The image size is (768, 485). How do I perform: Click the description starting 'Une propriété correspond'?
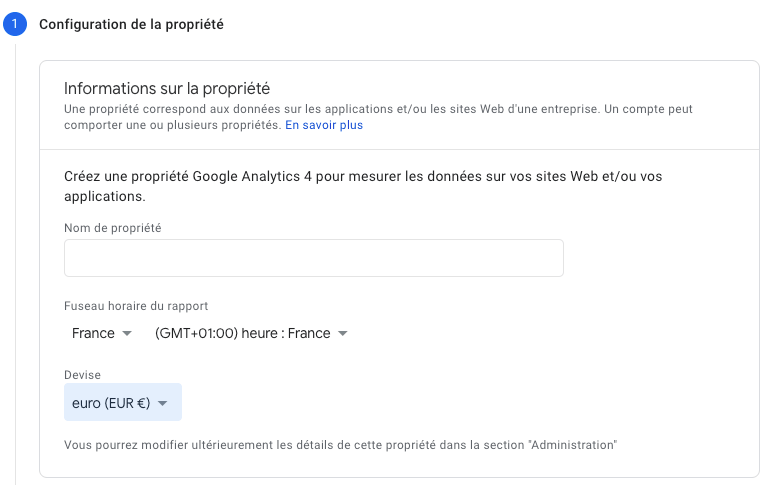point(378,117)
